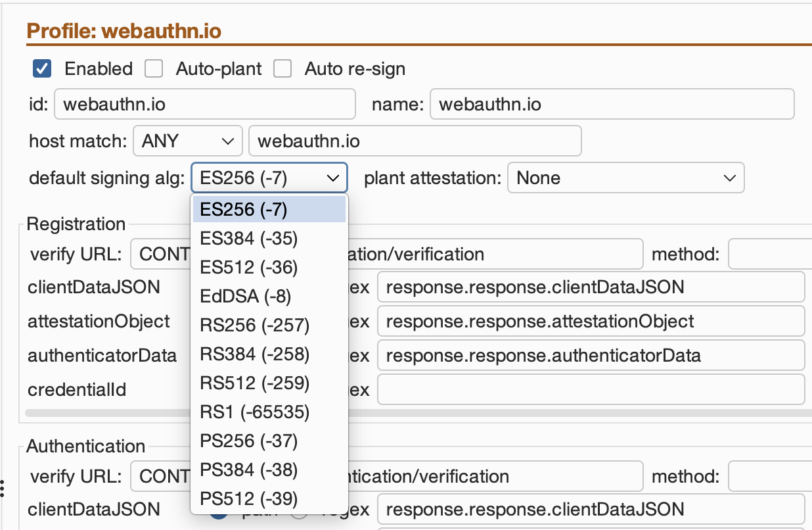Open the plant attestation None dropdown
This screenshot has width=812, height=530.
[626, 178]
